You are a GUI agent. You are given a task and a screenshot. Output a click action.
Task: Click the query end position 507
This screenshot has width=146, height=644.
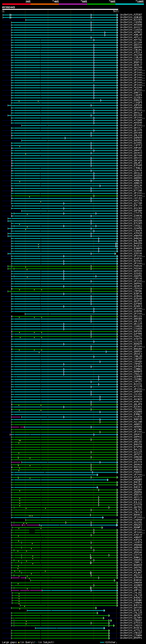point(115,11)
